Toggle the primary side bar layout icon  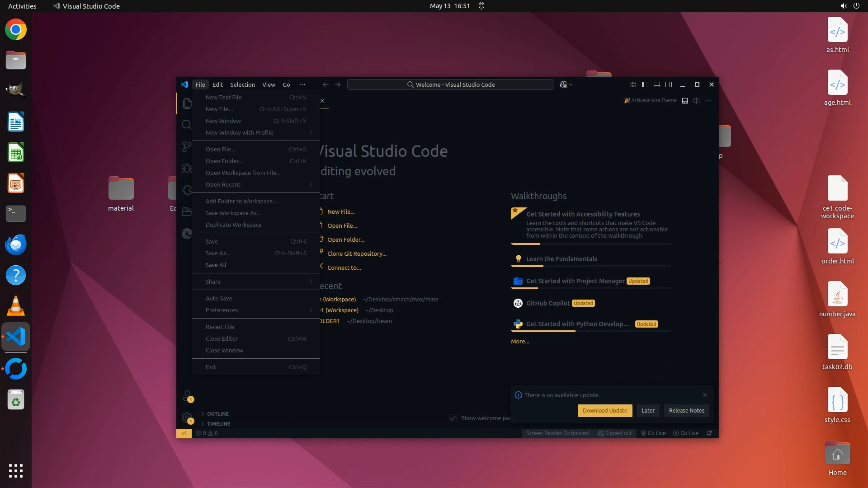tap(645, 84)
